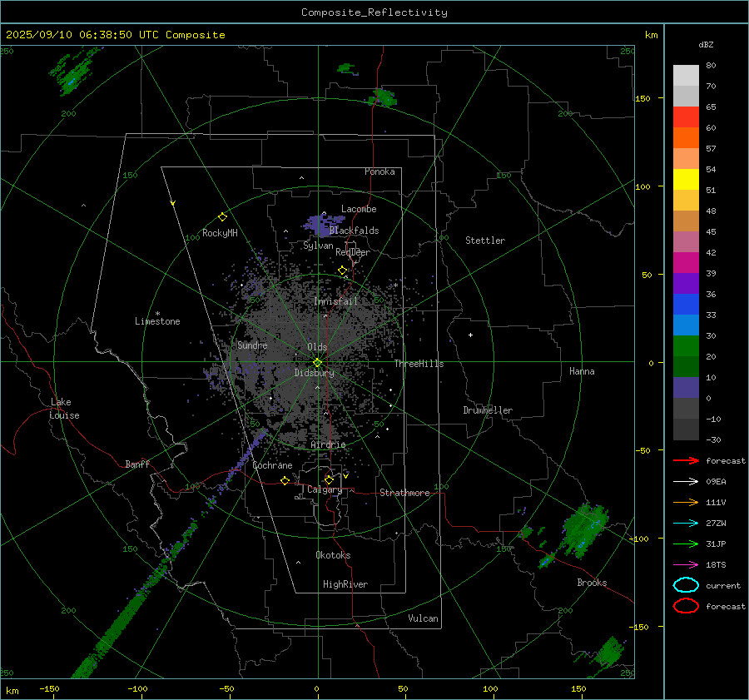Select the yellow 54 dBZ color block
749x700 pixels.
point(686,179)
